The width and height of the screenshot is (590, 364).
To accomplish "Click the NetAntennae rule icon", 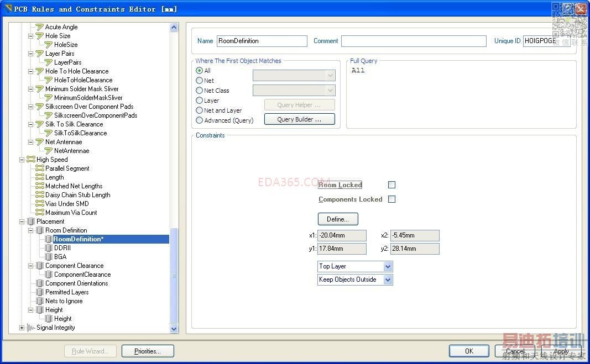I will pos(49,151).
